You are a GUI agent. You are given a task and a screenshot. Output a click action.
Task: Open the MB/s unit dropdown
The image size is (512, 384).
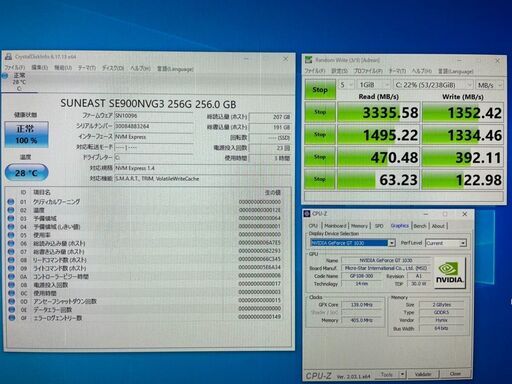click(x=489, y=85)
